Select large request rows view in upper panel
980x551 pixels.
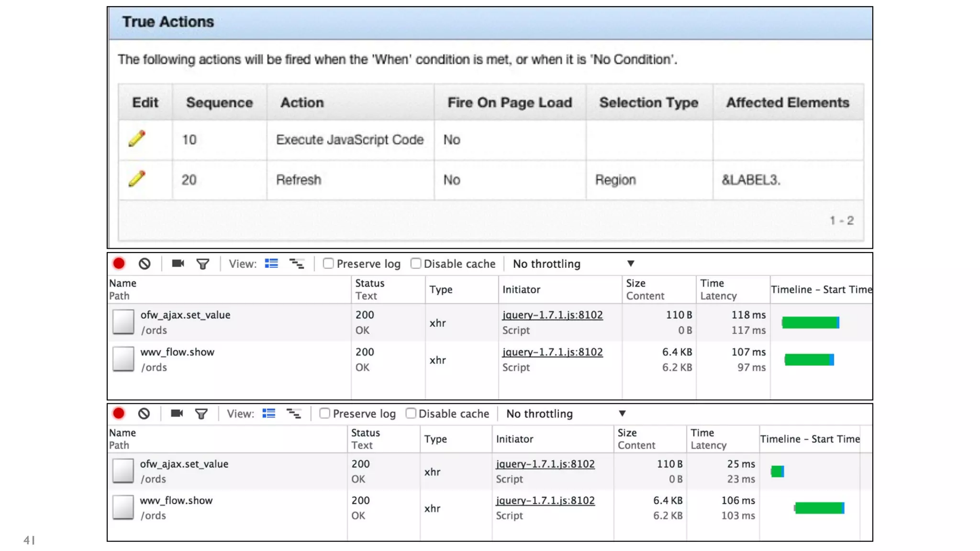271,264
